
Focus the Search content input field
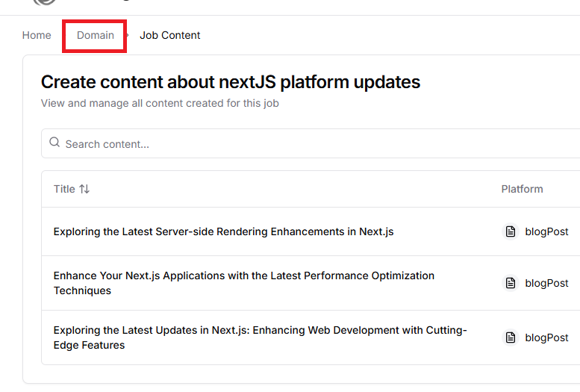click(x=299, y=143)
